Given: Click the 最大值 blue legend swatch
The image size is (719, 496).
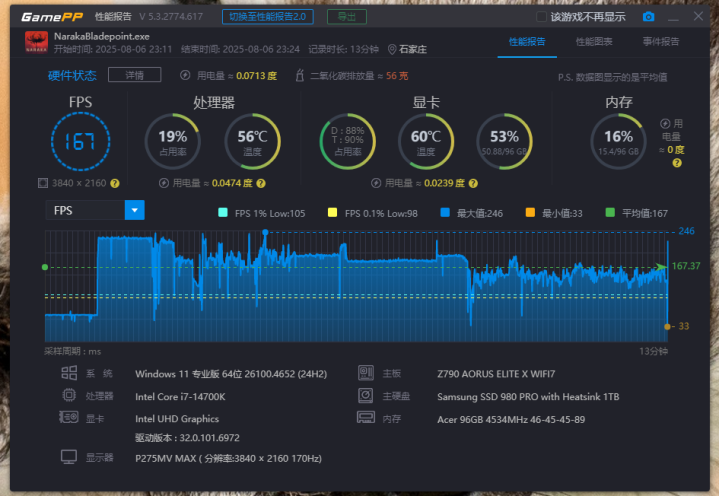Looking at the screenshot, I should pos(445,212).
